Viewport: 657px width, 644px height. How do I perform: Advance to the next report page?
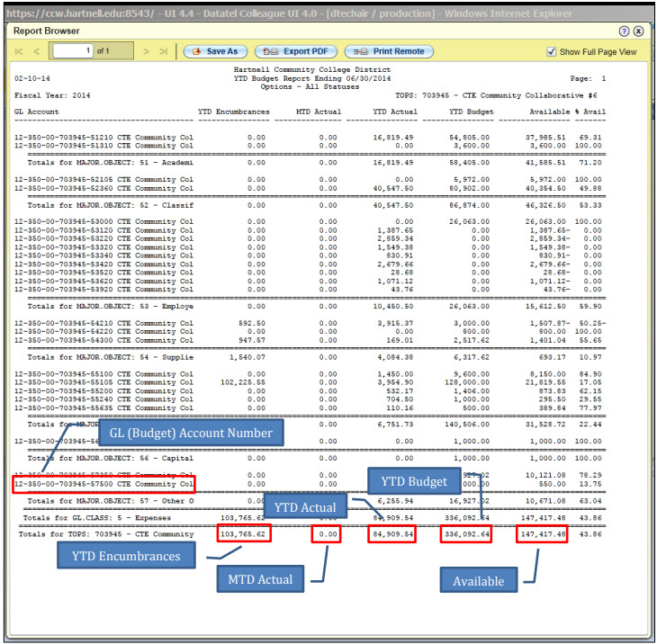(147, 51)
